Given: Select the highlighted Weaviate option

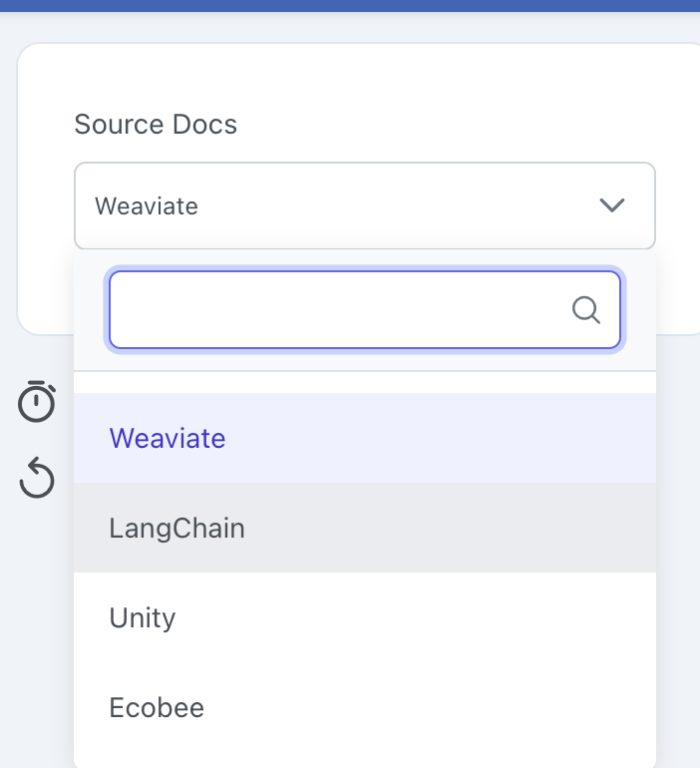Looking at the screenshot, I should [365, 438].
